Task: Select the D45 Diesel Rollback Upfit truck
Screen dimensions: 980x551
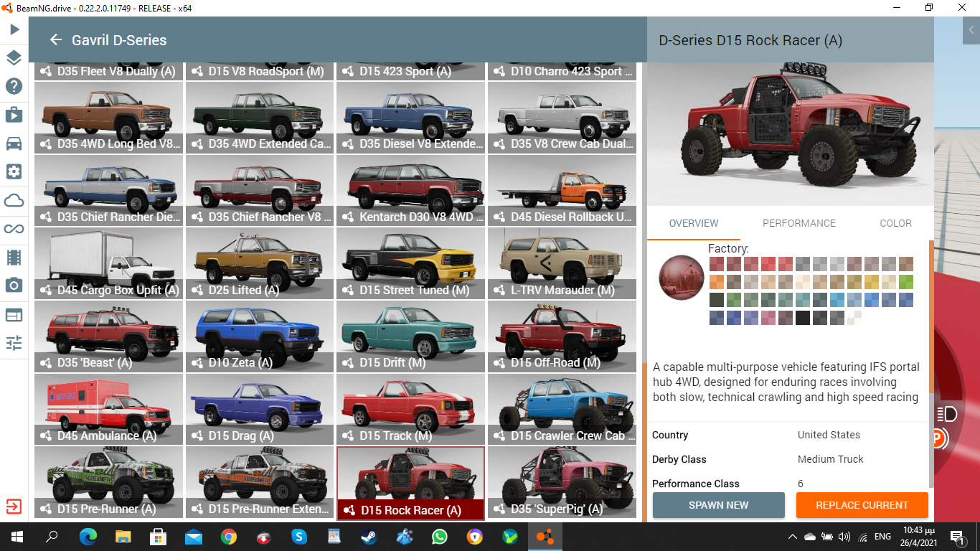Action: (562, 190)
